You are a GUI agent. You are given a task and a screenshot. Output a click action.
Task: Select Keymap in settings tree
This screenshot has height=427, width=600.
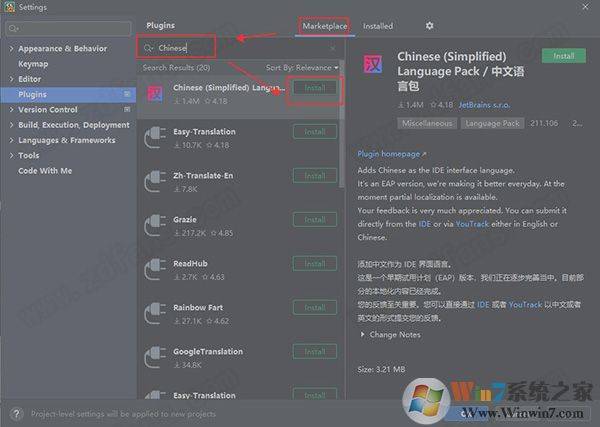tap(33, 64)
